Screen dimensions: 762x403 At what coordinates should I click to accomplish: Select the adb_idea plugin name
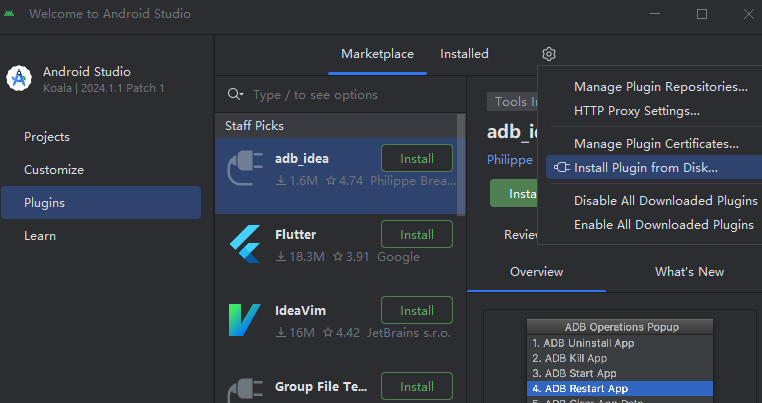pos(302,158)
